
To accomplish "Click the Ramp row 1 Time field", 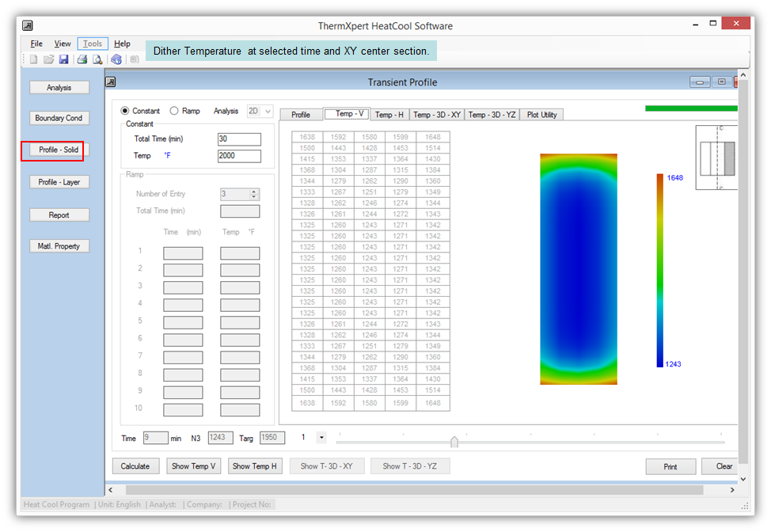I will 183,253.
